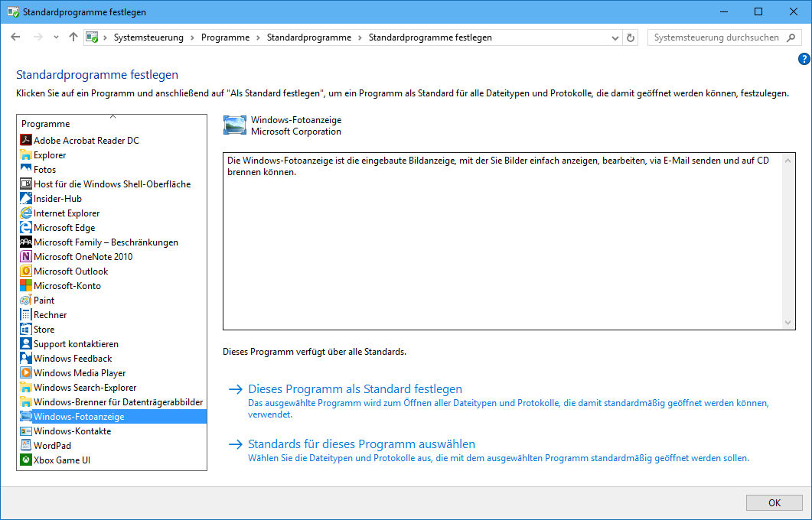Open Systemsteuerung breadcrumb
The height and width of the screenshot is (520, 812).
coord(148,37)
